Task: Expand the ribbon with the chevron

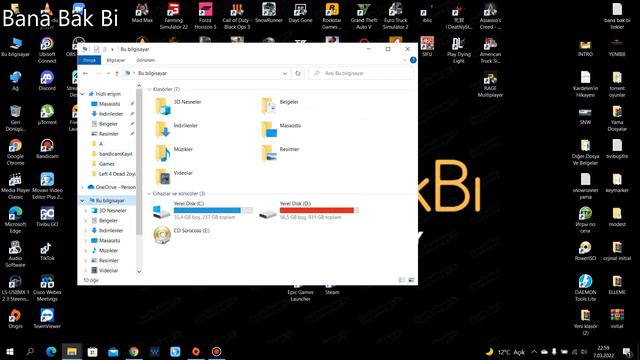Action: pos(404,60)
